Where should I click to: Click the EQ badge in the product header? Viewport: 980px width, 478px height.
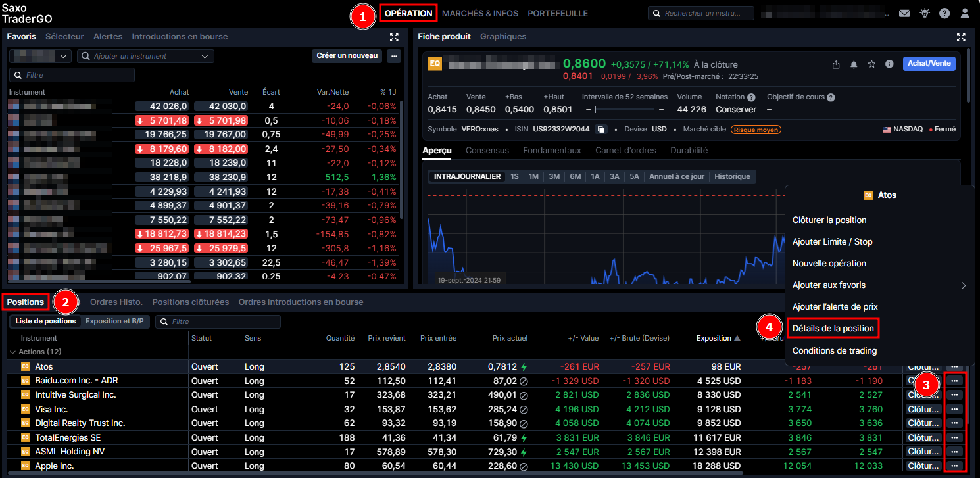pyautogui.click(x=435, y=64)
